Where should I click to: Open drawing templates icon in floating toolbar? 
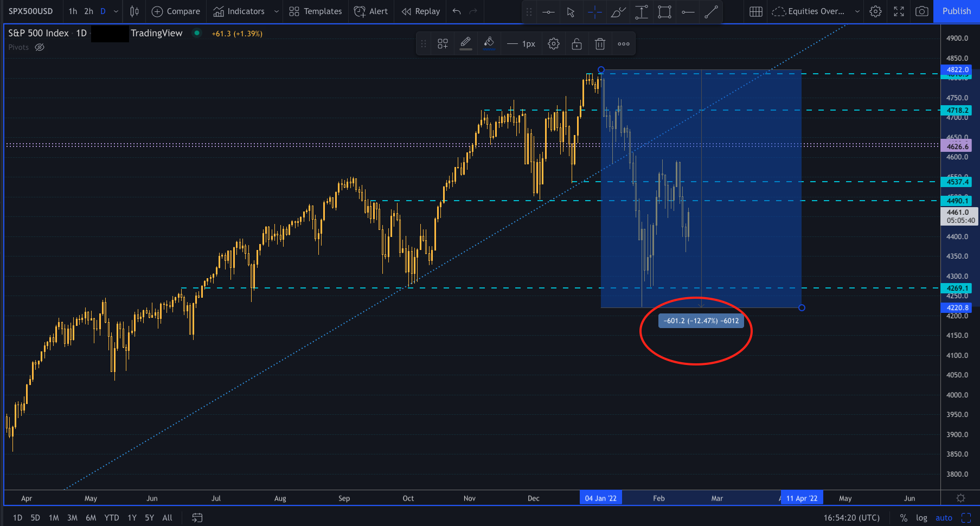tap(443, 44)
